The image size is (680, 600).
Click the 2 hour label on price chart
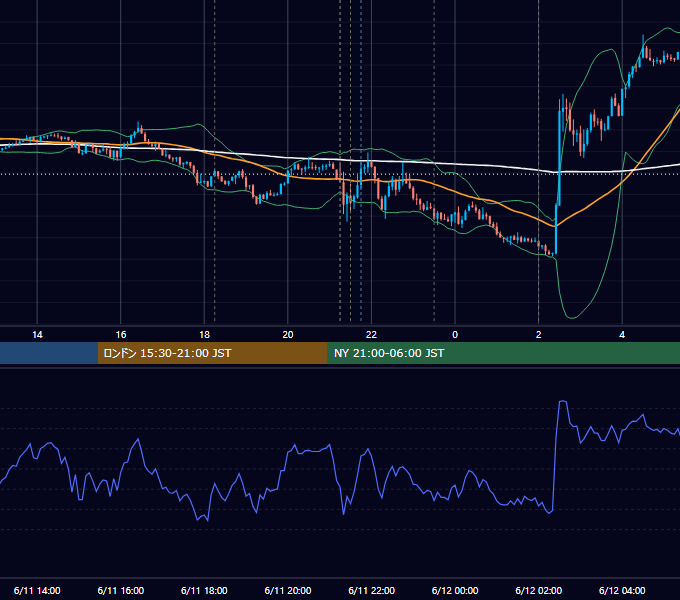click(539, 335)
